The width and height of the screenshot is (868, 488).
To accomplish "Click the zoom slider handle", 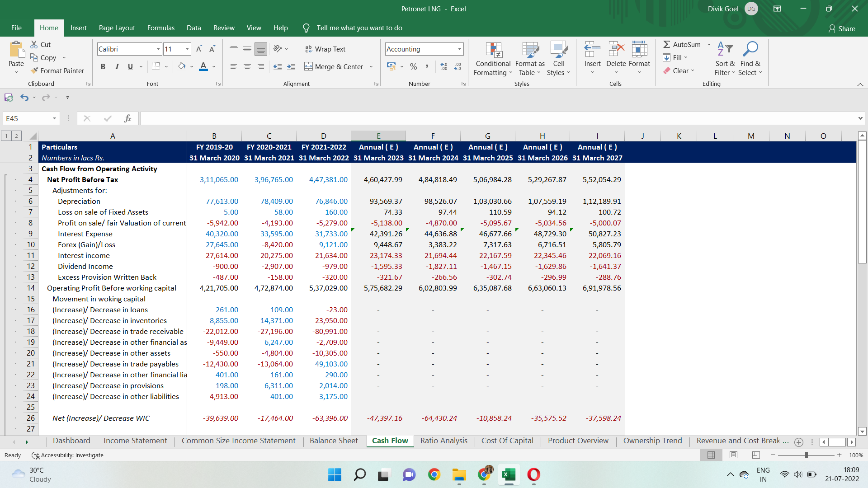I will [x=806, y=455].
